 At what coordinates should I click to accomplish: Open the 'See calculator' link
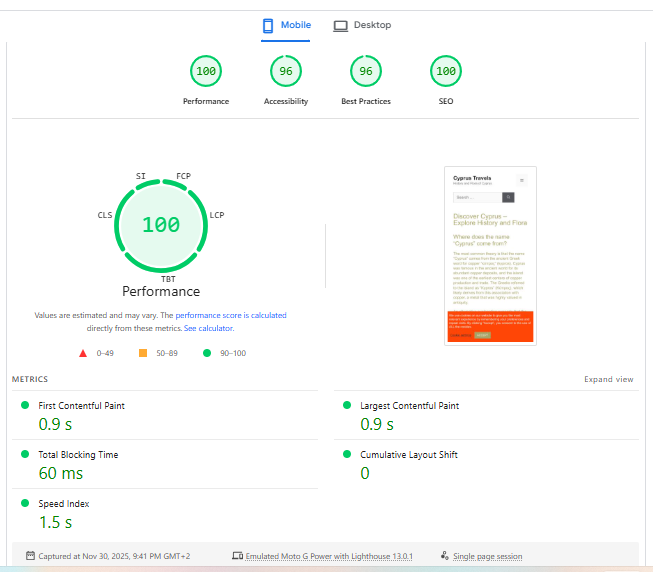209,328
